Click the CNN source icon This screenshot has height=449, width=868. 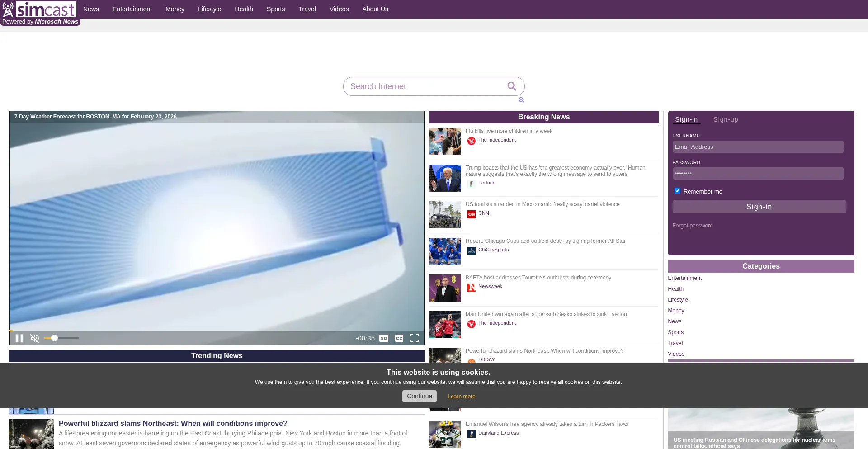[472, 214]
